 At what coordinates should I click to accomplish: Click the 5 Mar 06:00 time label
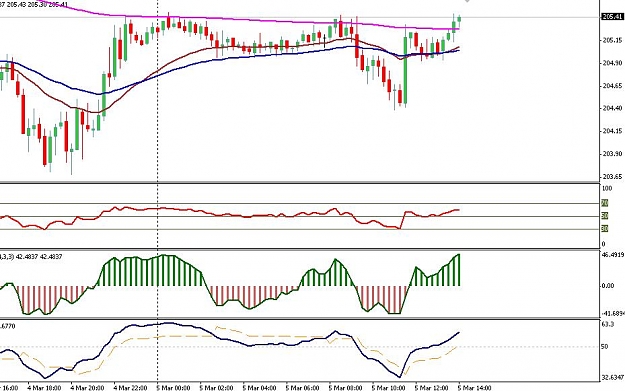[x=303, y=388]
